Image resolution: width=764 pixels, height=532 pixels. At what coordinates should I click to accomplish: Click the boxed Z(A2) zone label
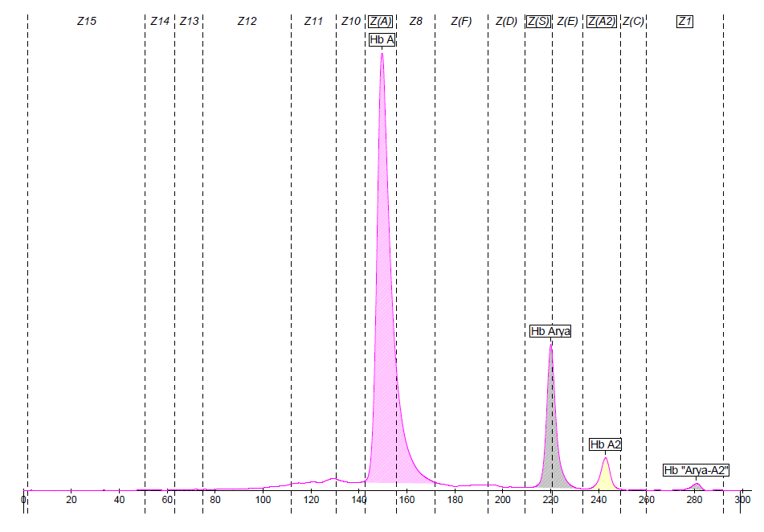pos(602,22)
